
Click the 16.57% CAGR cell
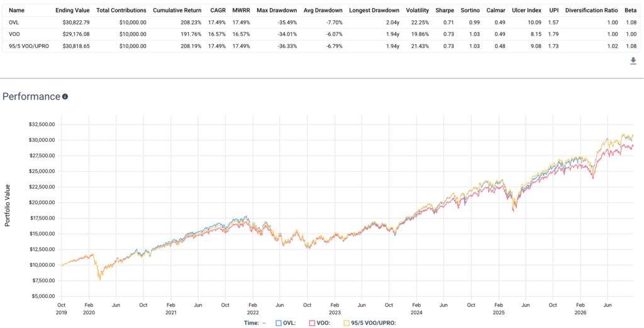(217, 35)
